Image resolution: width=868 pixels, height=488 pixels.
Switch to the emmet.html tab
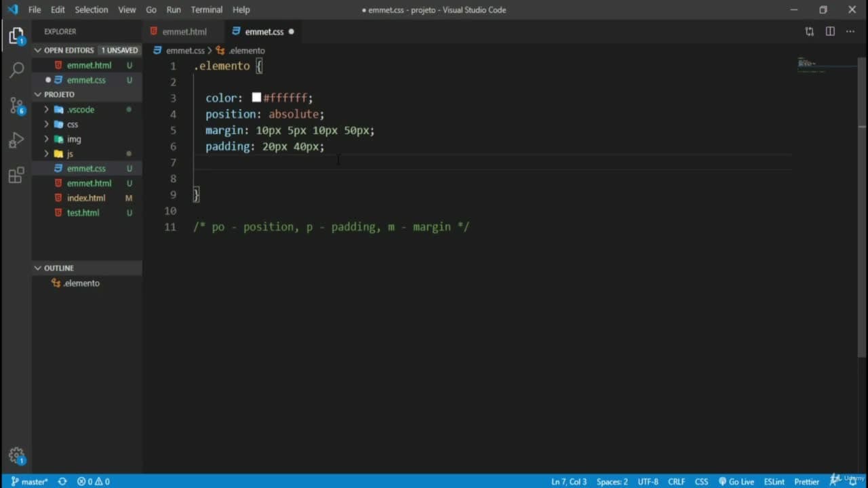coord(183,31)
